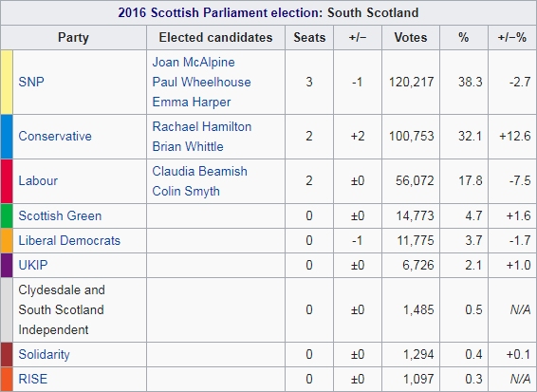Click the yellow SNP color swatch

7,82
